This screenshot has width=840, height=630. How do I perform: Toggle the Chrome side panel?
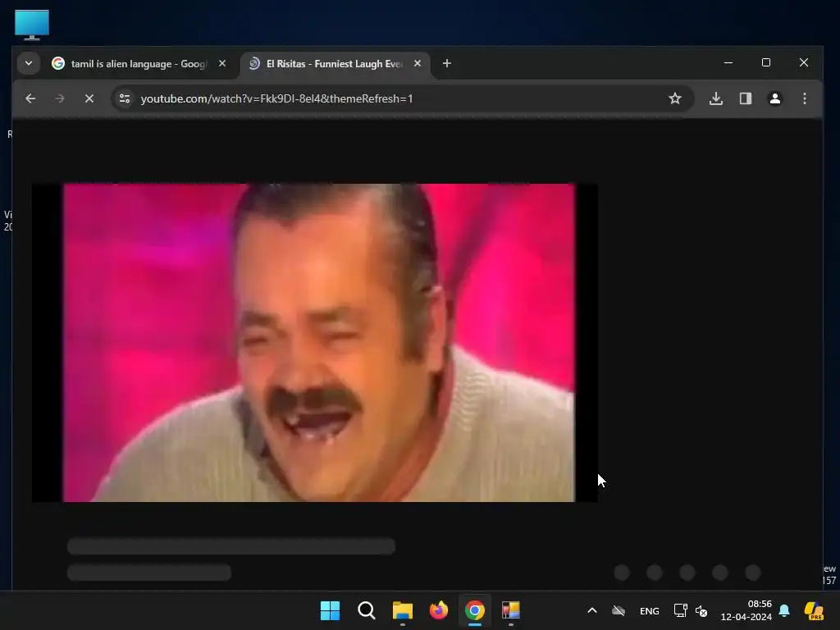[x=746, y=98]
